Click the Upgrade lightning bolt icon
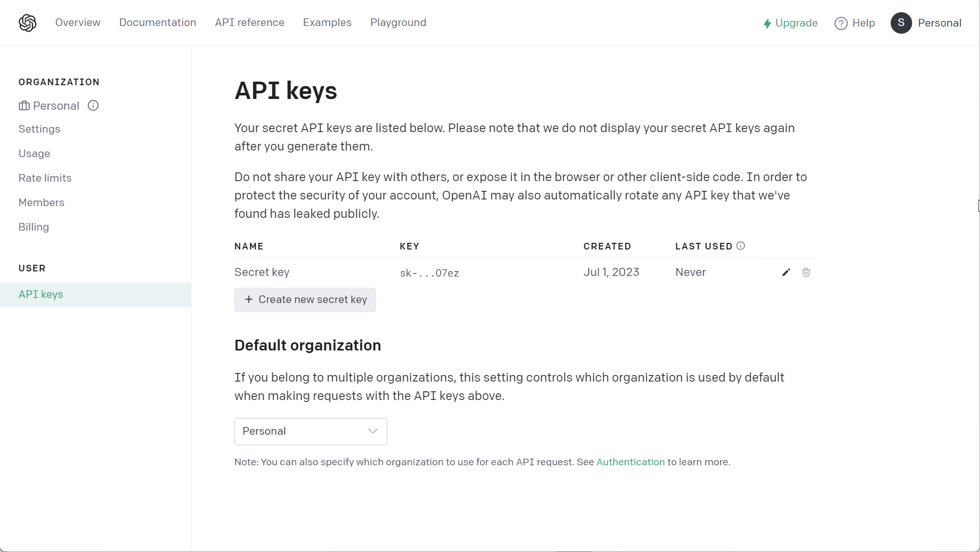The width and height of the screenshot is (980, 552). tap(767, 23)
